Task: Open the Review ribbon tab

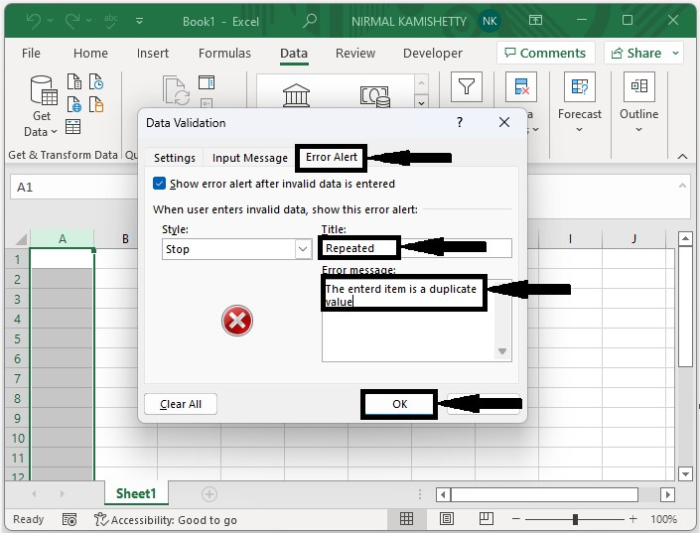Action: pos(355,53)
